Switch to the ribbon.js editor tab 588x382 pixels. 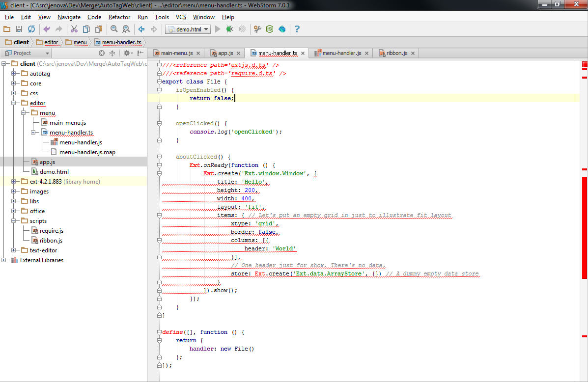coord(397,53)
